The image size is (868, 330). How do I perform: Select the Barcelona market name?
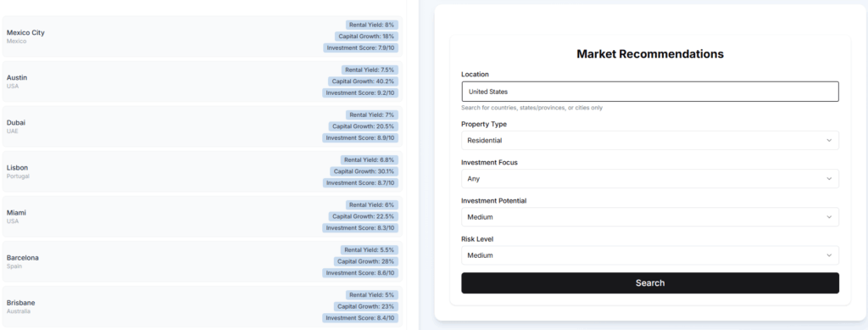tap(23, 257)
